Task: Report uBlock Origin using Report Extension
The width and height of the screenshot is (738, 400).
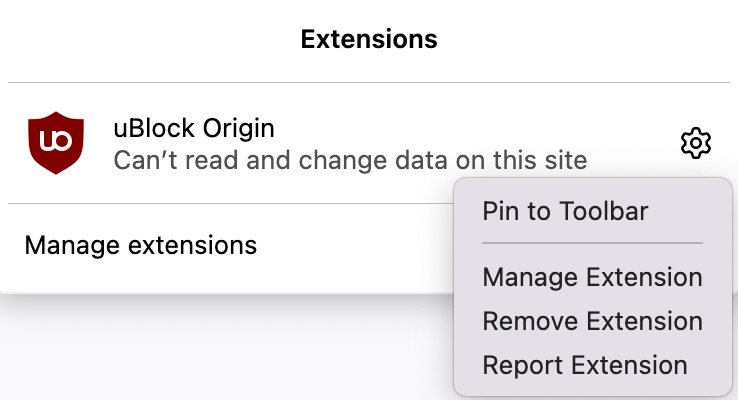Action: [584, 365]
